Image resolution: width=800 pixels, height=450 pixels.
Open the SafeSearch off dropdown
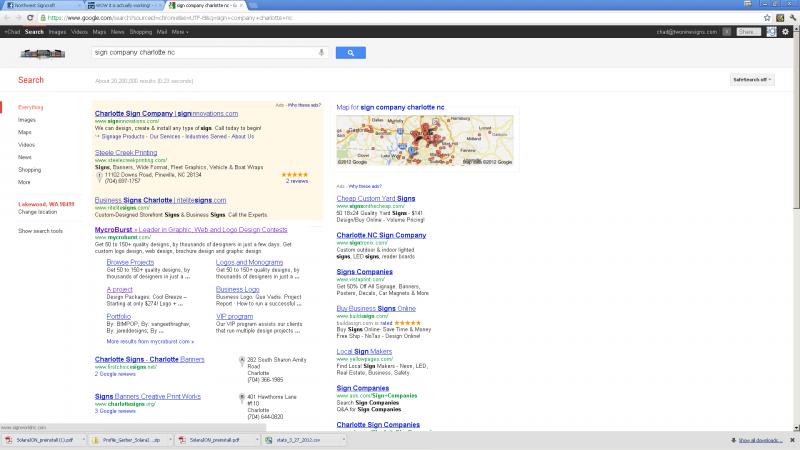click(x=752, y=80)
